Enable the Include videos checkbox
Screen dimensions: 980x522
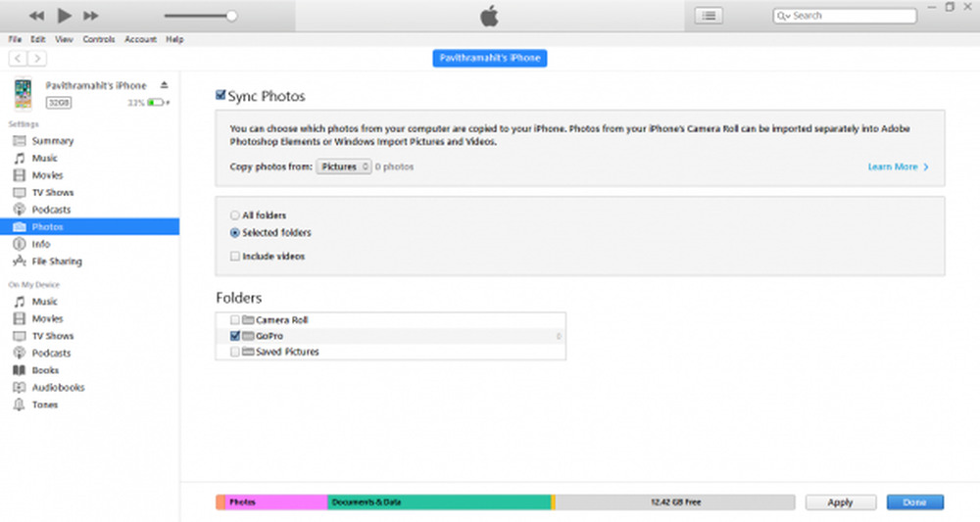pyautogui.click(x=234, y=257)
